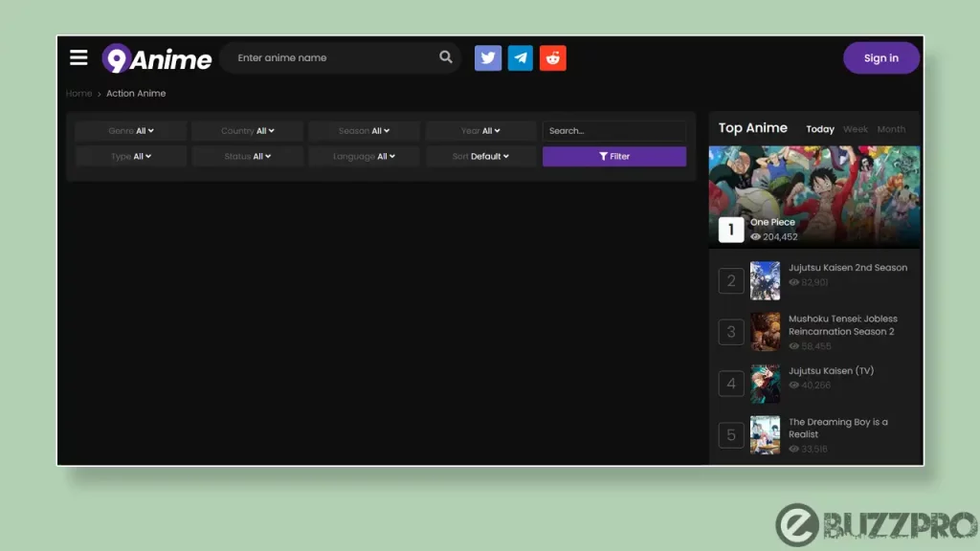Click the 204,452 view count

780,237
